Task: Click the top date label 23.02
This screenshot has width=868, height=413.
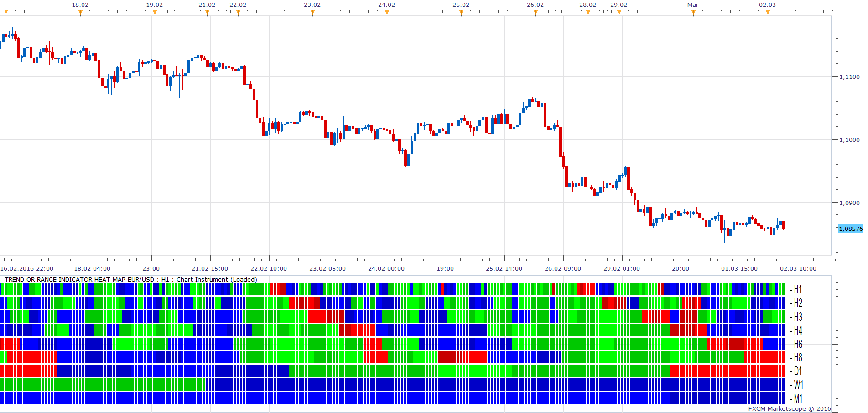Action: pyautogui.click(x=312, y=5)
